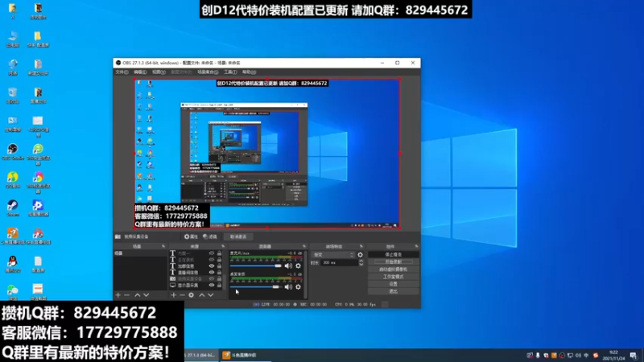Toggle eye icon of 加群信息 source
Viewport: 644px width, 362px height.
coord(212,266)
